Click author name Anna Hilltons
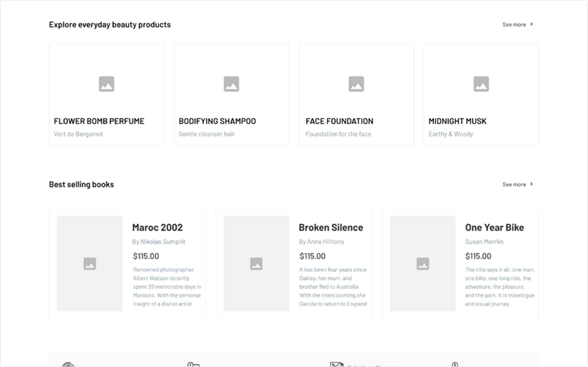 321,242
